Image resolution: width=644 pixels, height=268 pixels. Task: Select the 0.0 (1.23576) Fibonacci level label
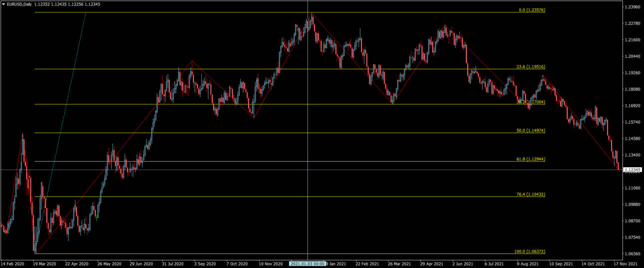point(532,10)
